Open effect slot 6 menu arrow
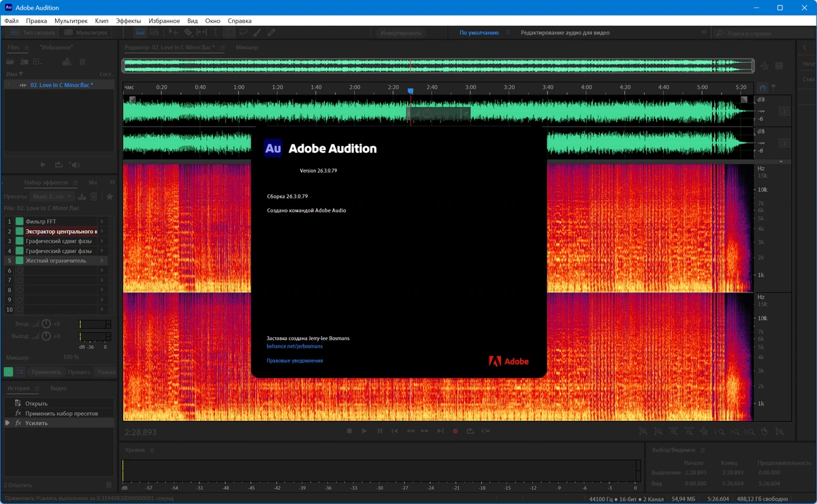This screenshot has width=817, height=504. 102,271
